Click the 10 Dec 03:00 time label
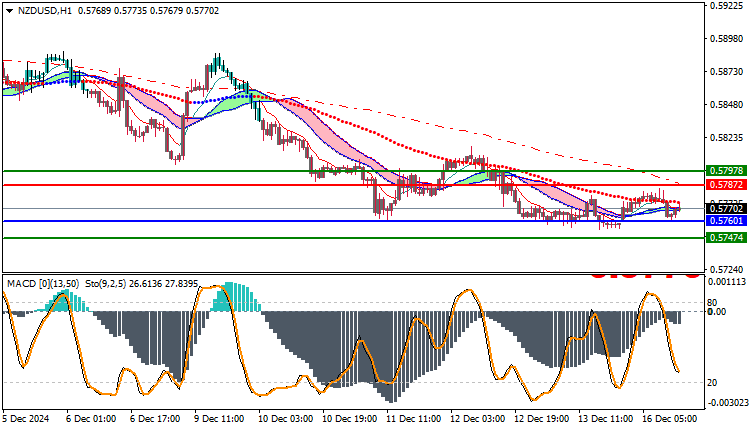 coord(286,419)
